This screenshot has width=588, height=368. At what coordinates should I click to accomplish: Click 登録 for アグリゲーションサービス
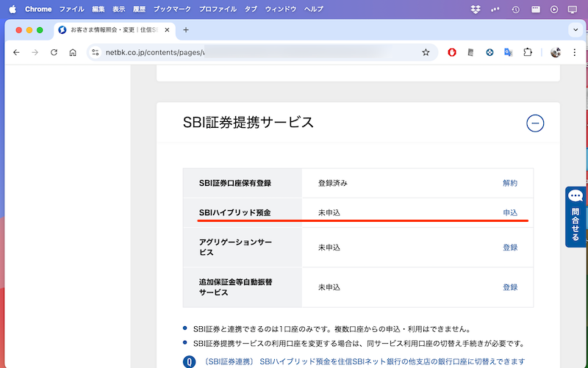509,248
